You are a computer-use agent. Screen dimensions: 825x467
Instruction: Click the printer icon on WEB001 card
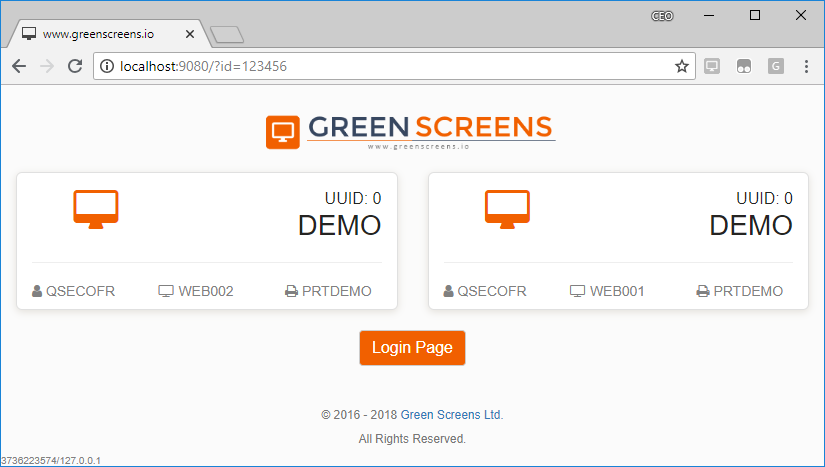coord(702,291)
